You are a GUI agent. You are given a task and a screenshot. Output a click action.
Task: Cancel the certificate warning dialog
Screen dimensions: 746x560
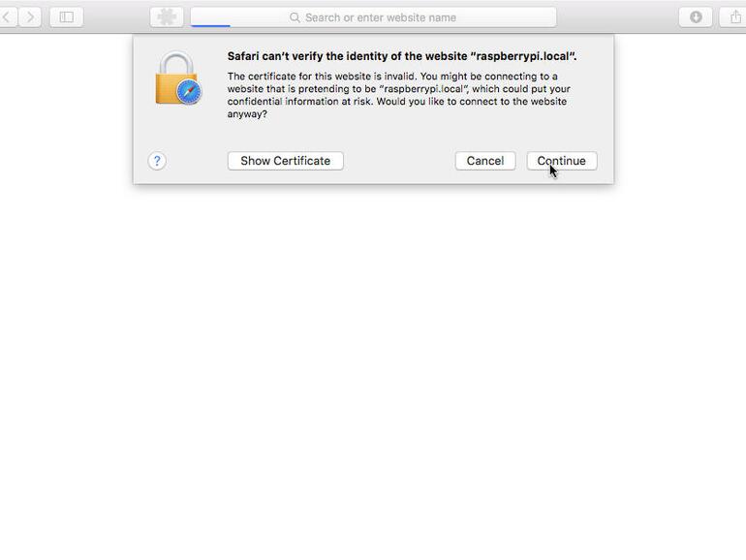tap(485, 161)
